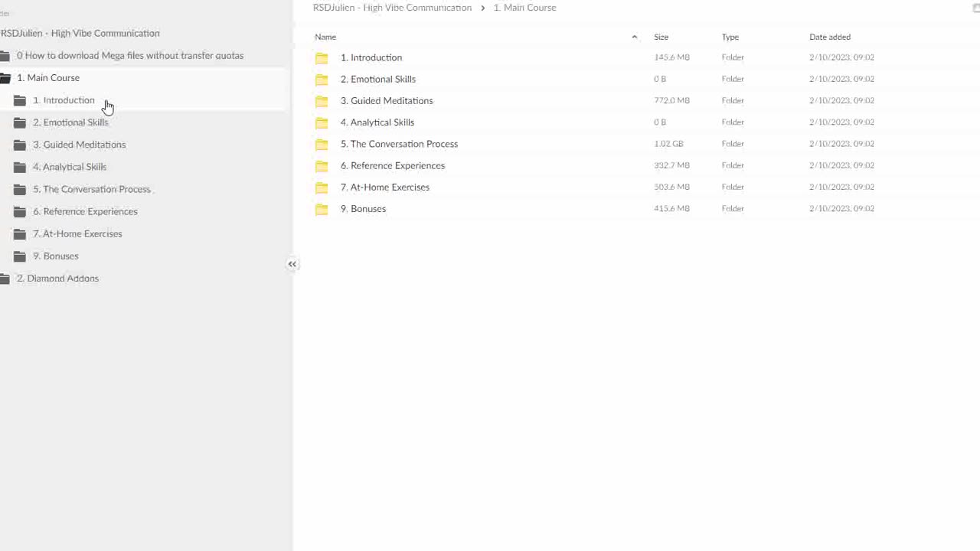Viewport: 980px width, 551px height.
Task: Click the Folder type cell in the 9. Bonuses row
Action: click(733, 208)
